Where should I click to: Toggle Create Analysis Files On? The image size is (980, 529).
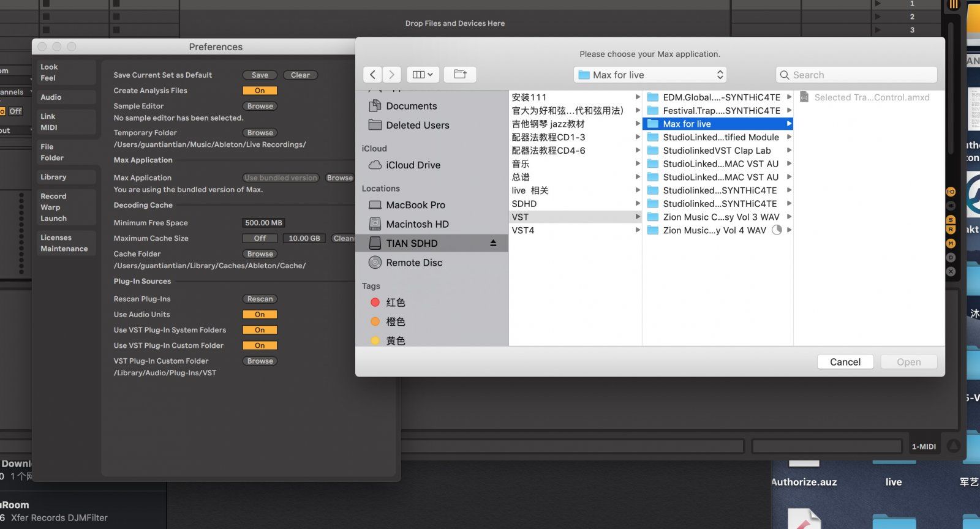click(x=260, y=91)
